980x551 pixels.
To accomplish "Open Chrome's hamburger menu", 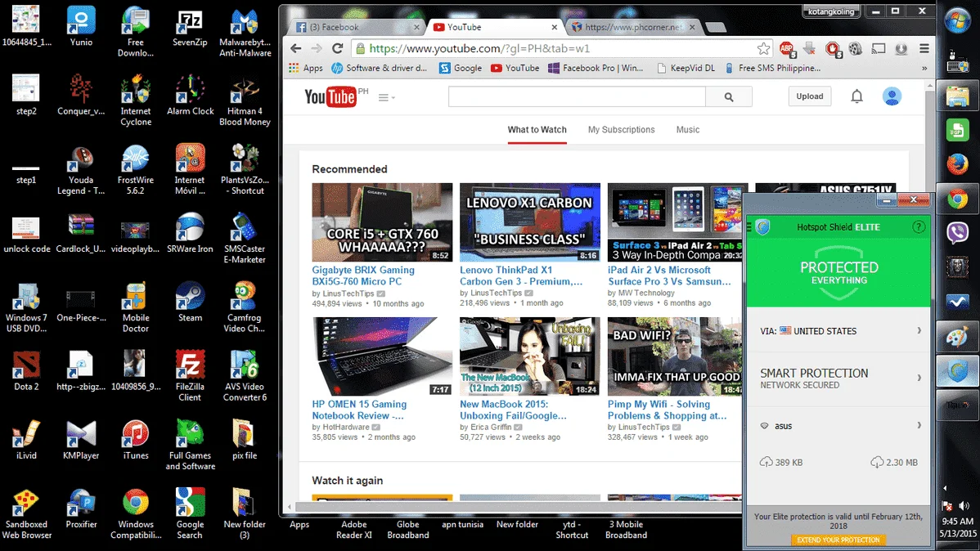I will pyautogui.click(x=924, y=48).
